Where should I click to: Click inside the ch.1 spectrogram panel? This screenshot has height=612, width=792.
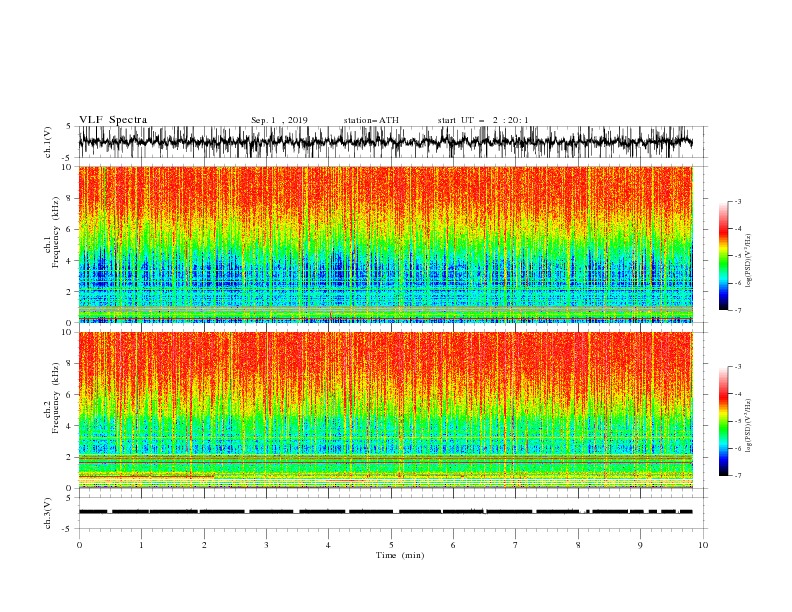(x=385, y=244)
